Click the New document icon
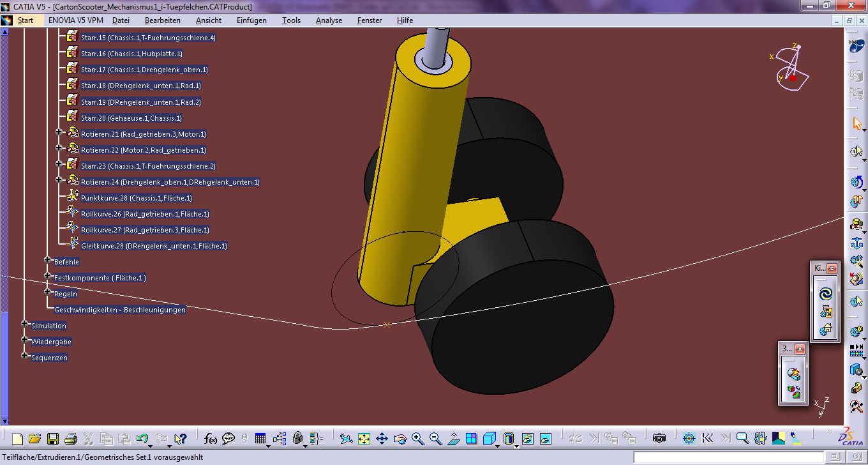Screen dimensions: 868x465 [x=17, y=439]
